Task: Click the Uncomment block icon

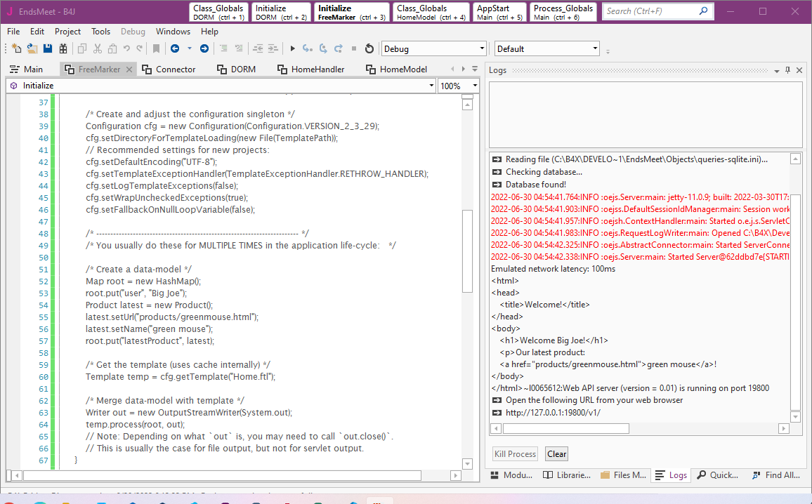Action: [x=239, y=48]
